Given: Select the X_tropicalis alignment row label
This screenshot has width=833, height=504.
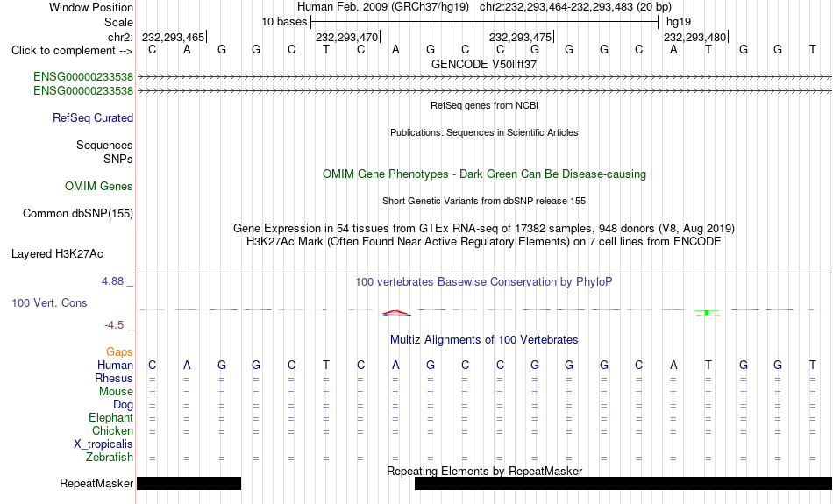Looking at the screenshot, I should click(x=103, y=444).
